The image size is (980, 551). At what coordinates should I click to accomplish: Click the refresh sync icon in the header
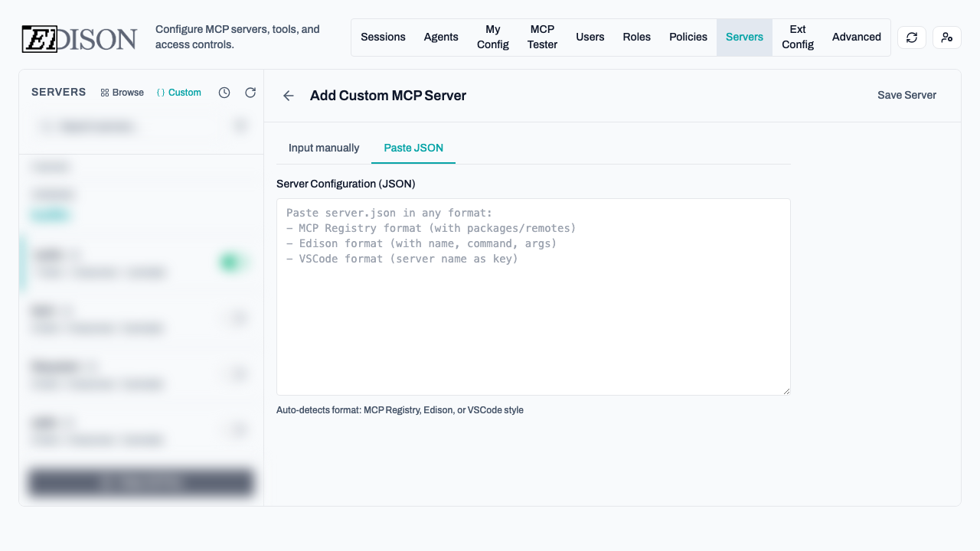click(x=911, y=37)
